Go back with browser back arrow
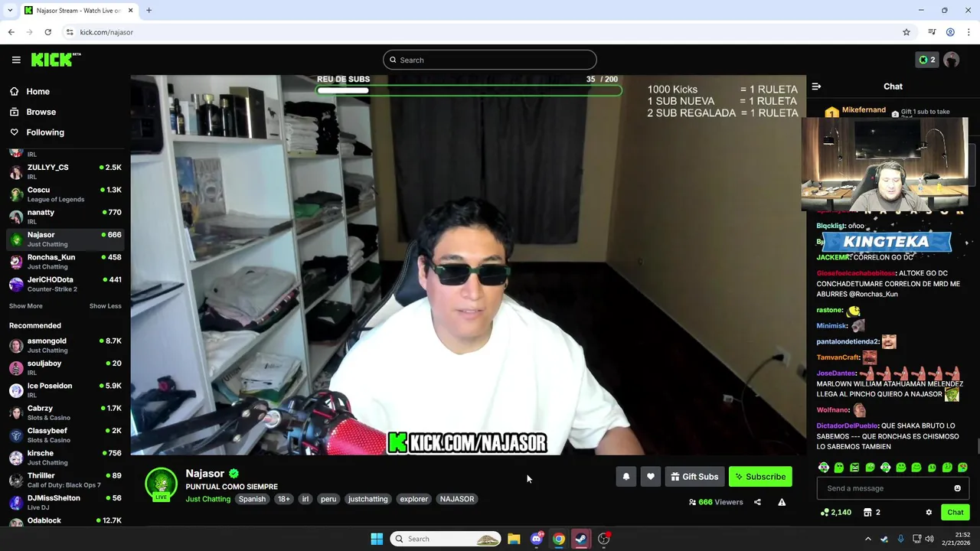Viewport: 980px width, 551px height. 11,32
